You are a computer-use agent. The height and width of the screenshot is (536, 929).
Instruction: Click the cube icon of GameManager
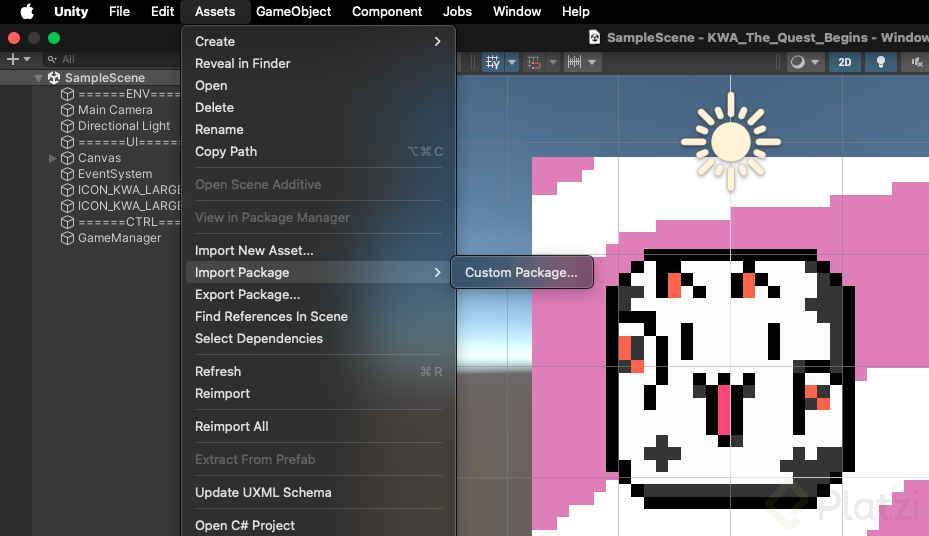click(68, 238)
